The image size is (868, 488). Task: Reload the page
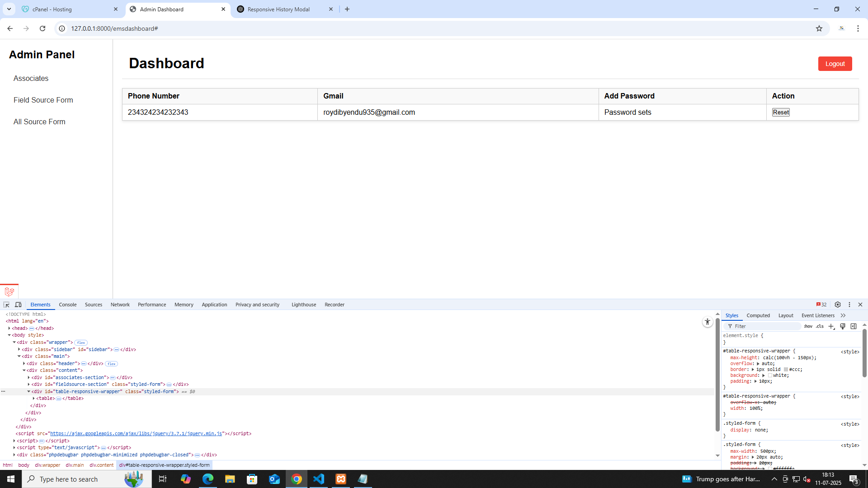pos(42,28)
